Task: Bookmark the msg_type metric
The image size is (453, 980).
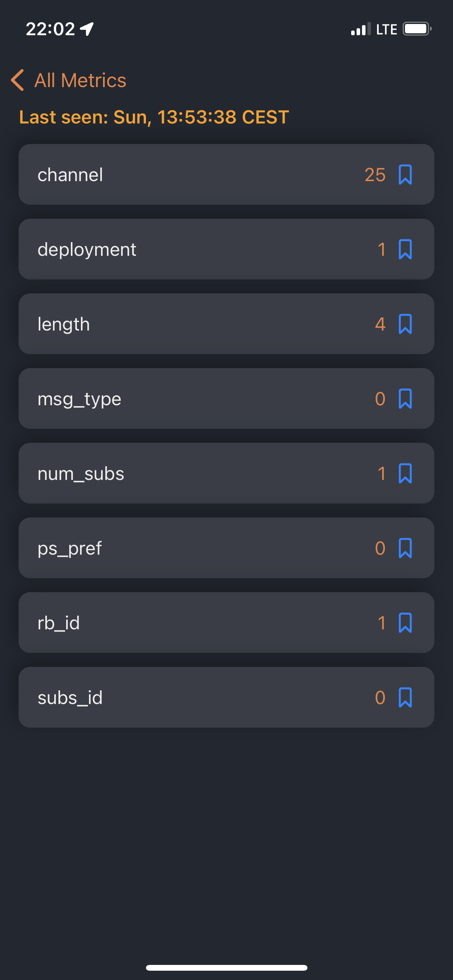Action: (x=405, y=399)
